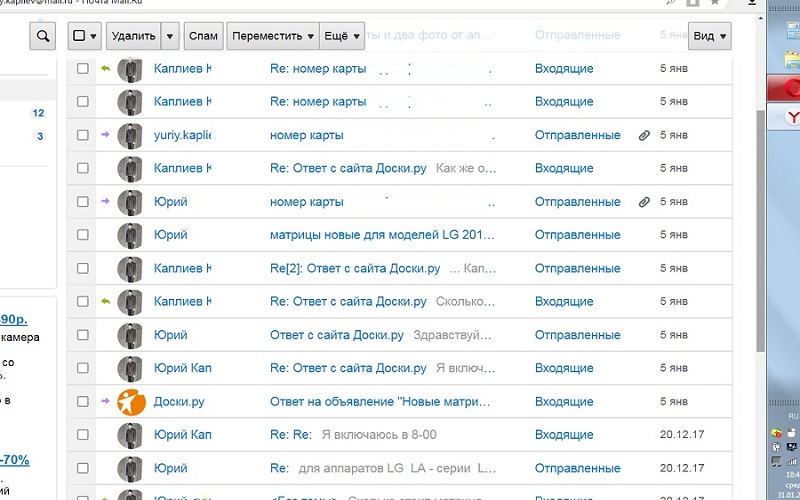Click purple forward arrow beside Доски.ру message
Viewport: 800px width, 500px height.
[105, 402]
